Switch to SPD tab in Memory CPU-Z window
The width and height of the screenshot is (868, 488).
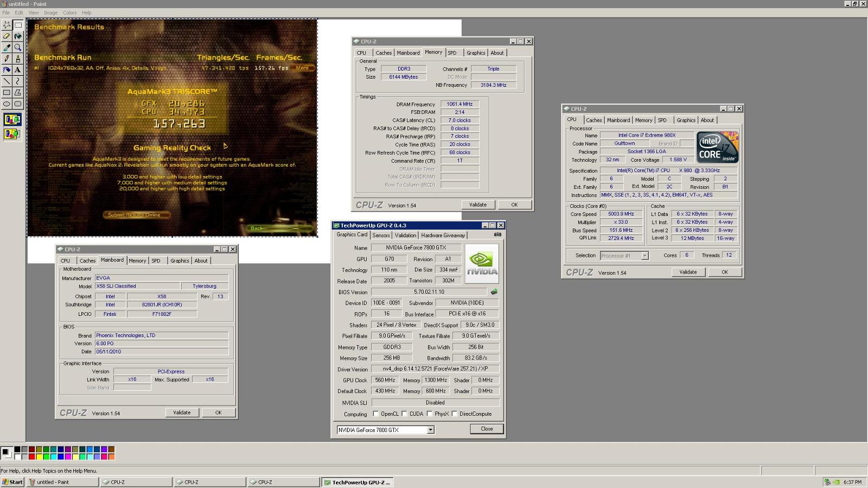[x=452, y=53]
